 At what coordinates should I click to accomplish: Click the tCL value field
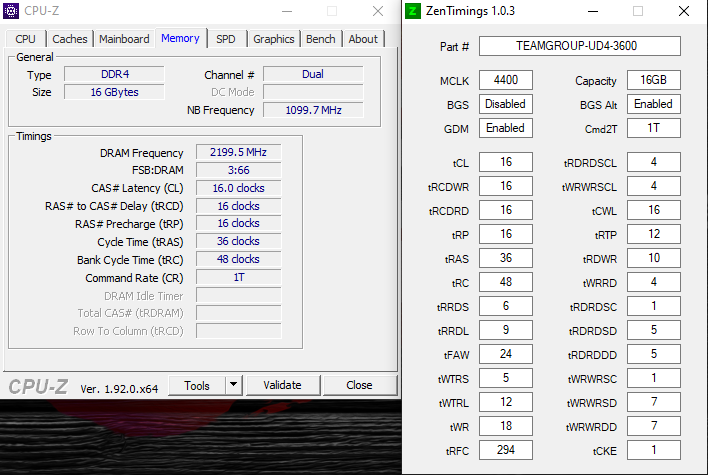pos(506,162)
